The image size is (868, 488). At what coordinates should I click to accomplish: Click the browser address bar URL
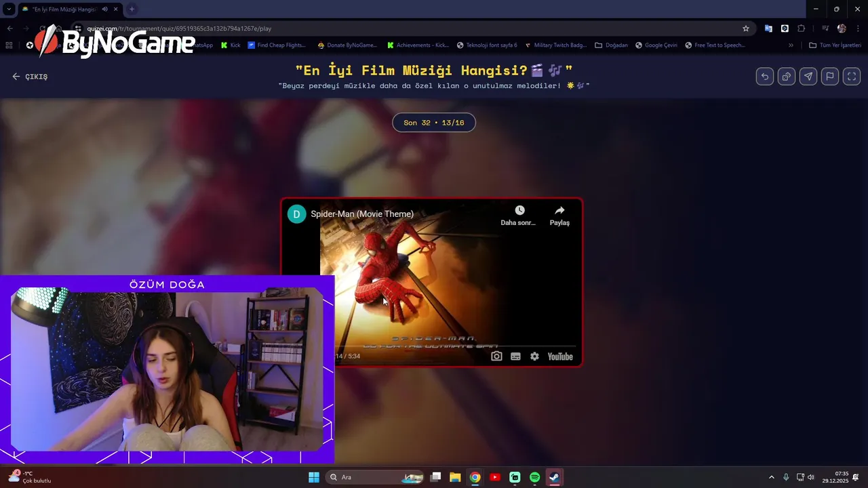pos(179,28)
